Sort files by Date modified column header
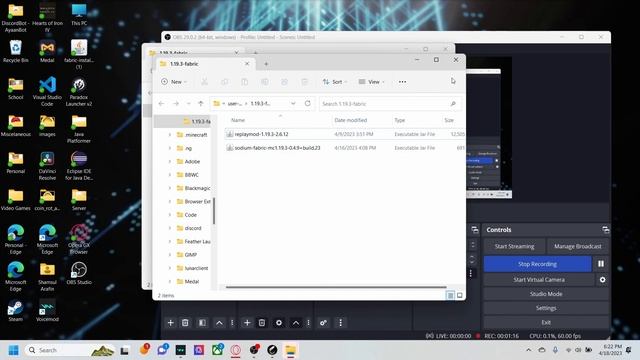This screenshot has height=360, width=640. (x=350, y=120)
